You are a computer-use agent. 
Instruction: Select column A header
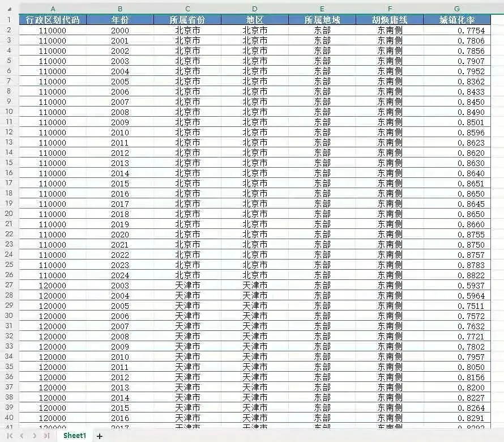[x=53, y=9]
